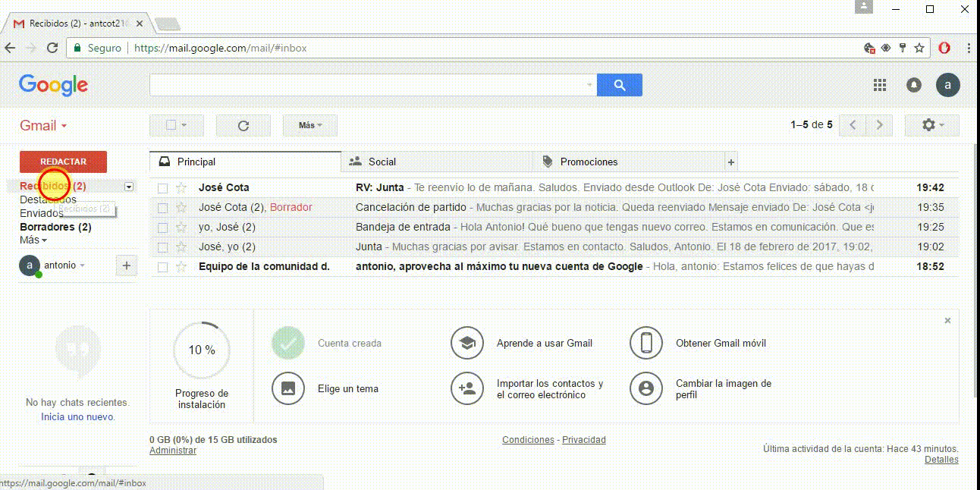Image resolution: width=980 pixels, height=490 pixels.
Task: Open the Destacados folder
Action: pyautogui.click(x=48, y=200)
